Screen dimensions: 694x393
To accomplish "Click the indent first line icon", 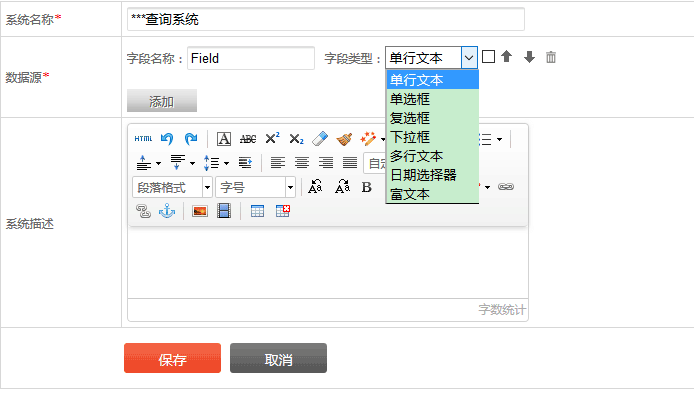I will [245, 163].
